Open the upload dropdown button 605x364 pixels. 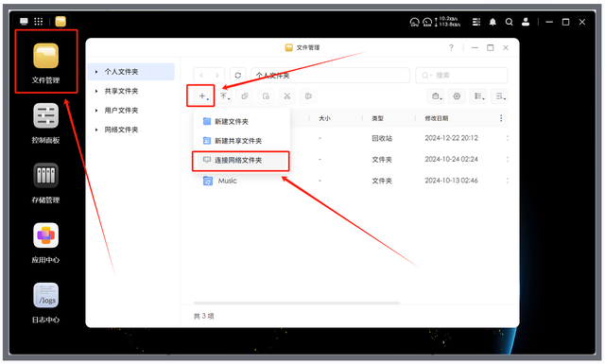(x=225, y=96)
